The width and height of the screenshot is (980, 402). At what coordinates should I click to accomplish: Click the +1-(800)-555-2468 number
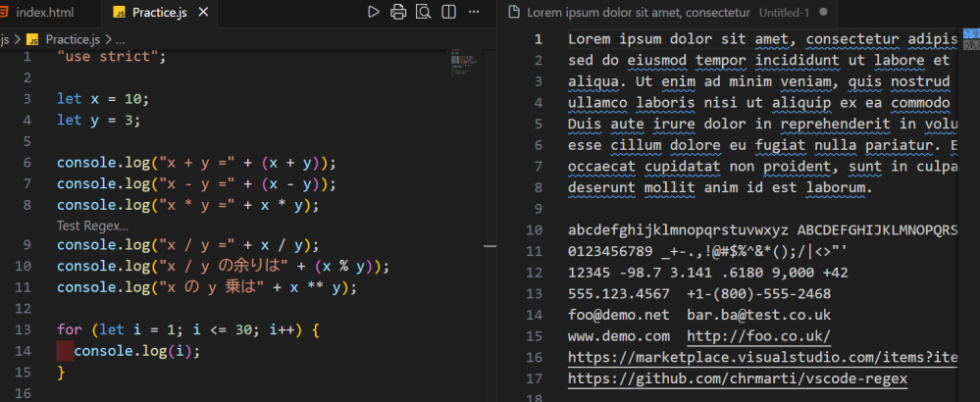[758, 293]
